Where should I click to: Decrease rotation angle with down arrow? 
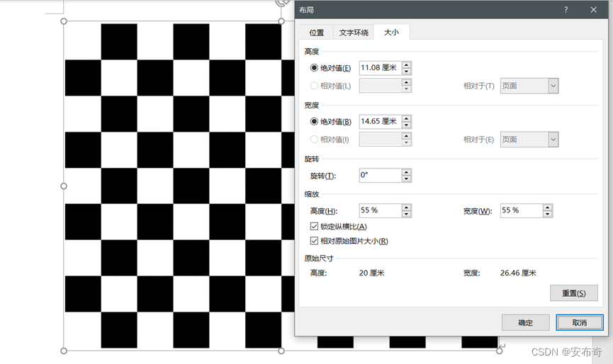(x=407, y=178)
